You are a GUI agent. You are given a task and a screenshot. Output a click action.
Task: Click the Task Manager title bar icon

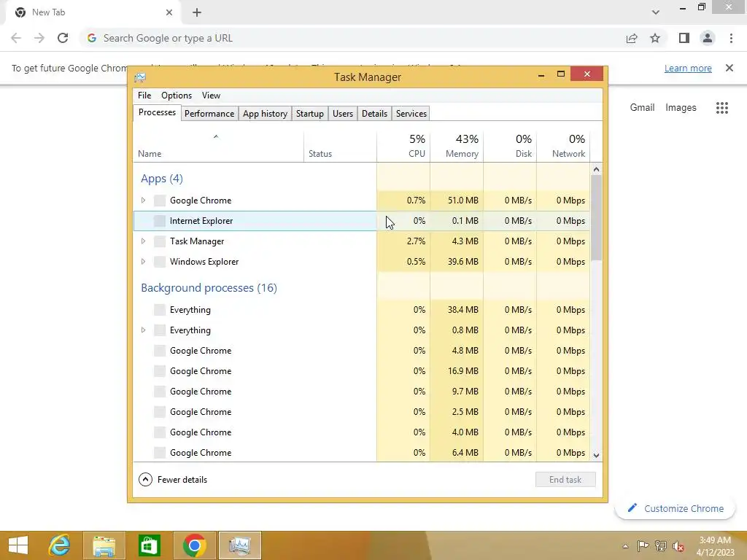140,77
